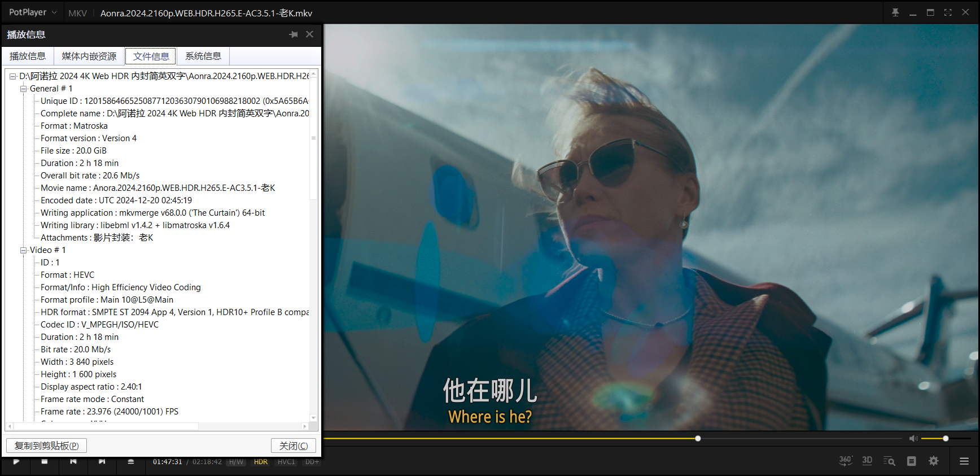
Task: Toggle the HDR indicator
Action: click(x=261, y=462)
